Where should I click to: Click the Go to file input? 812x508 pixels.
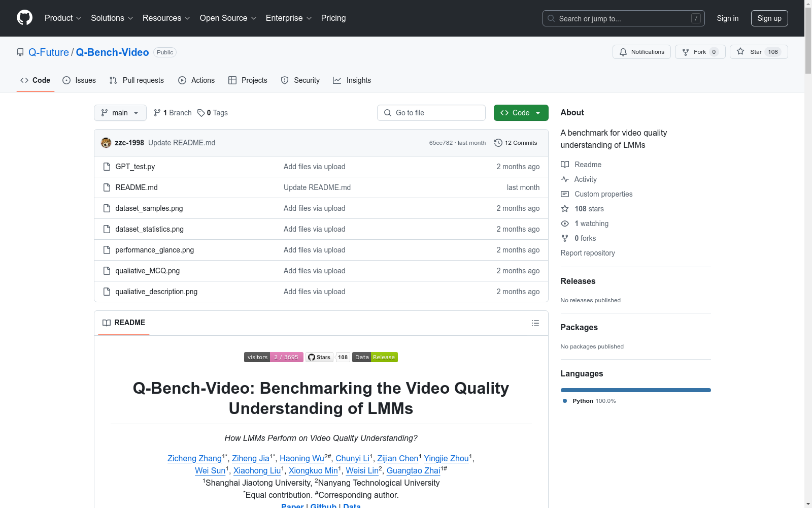tap(431, 113)
